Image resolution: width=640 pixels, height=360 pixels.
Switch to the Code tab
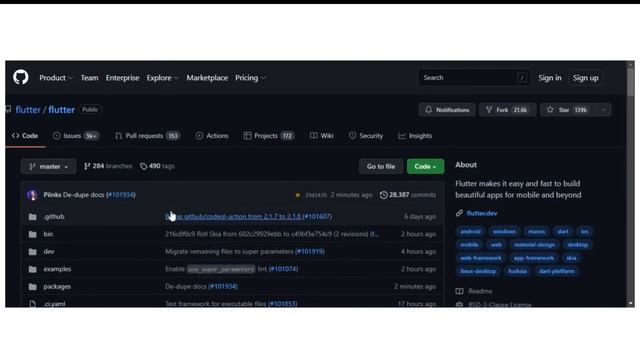coord(25,136)
